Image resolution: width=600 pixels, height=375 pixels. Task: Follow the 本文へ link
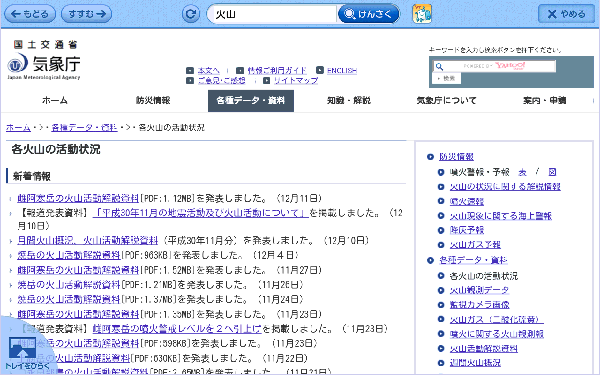click(x=209, y=70)
